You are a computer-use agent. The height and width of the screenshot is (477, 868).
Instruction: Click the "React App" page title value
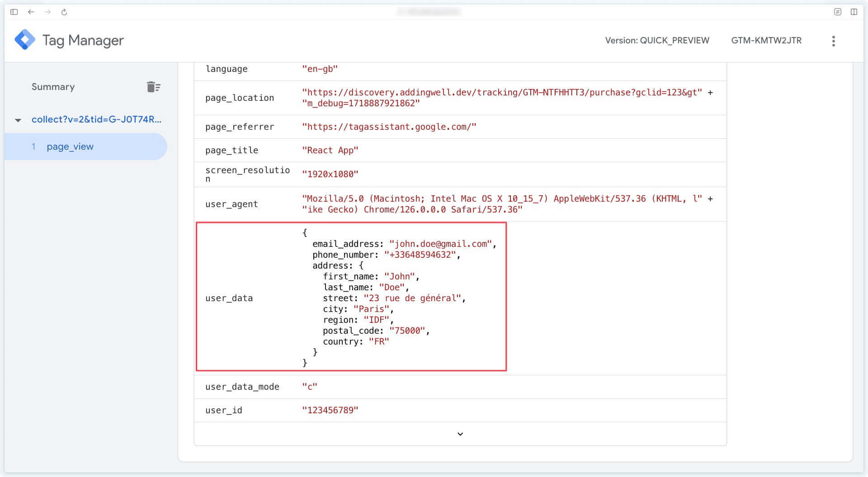click(330, 150)
